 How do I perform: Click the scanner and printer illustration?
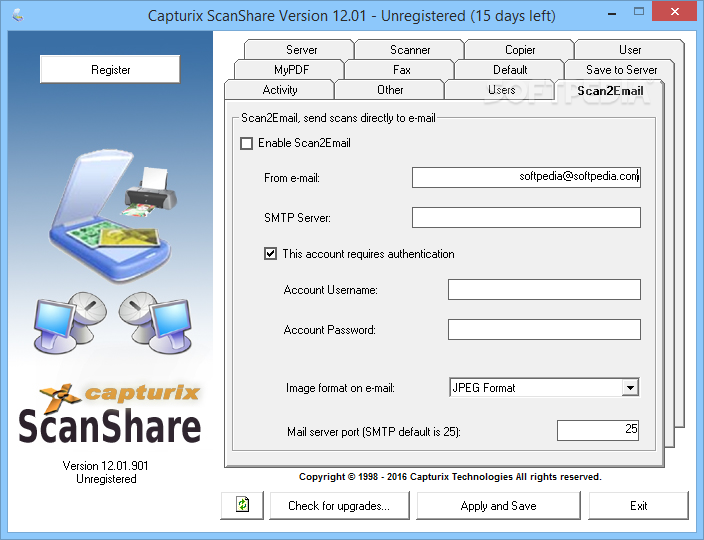click(x=114, y=216)
